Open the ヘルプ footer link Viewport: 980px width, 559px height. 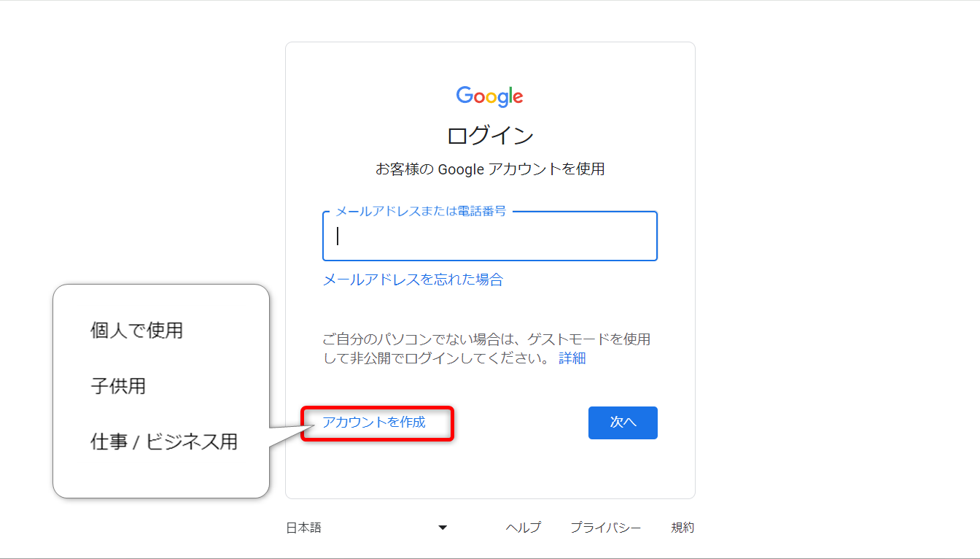click(523, 528)
